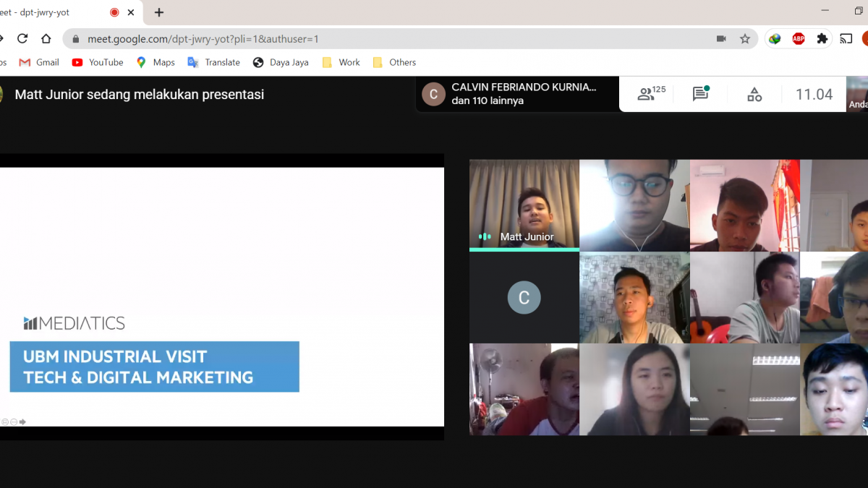Select the tile with a standing fan
The height and width of the screenshot is (488, 868).
point(524,389)
